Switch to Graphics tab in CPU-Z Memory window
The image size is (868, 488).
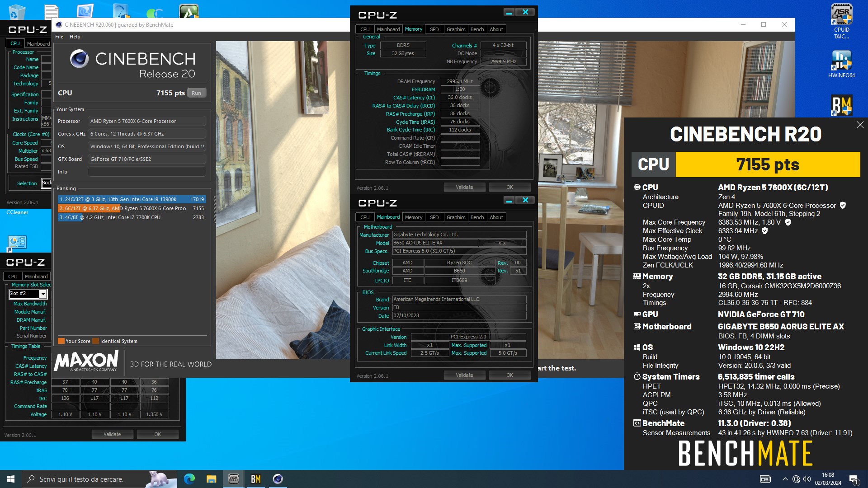456,29
